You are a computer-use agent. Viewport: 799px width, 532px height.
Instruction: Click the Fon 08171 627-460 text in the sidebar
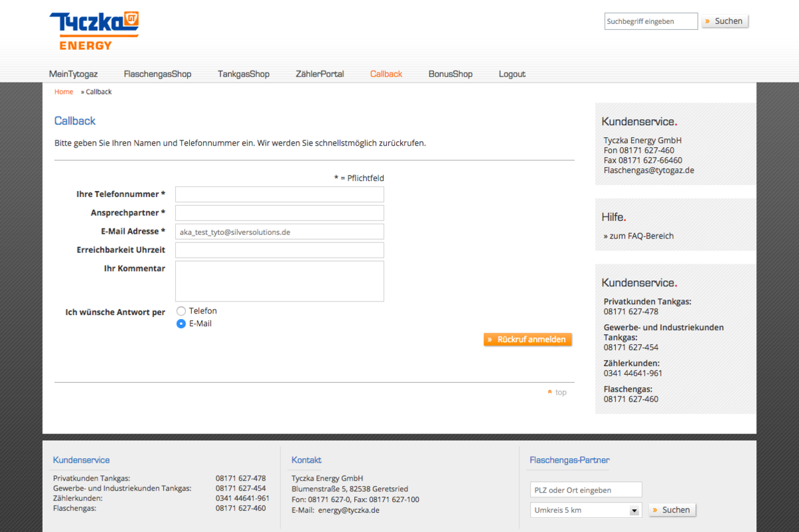pyautogui.click(x=639, y=150)
